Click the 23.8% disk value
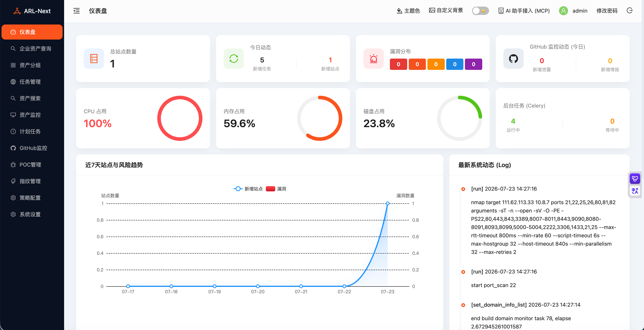The height and width of the screenshot is (330, 644). pos(379,123)
